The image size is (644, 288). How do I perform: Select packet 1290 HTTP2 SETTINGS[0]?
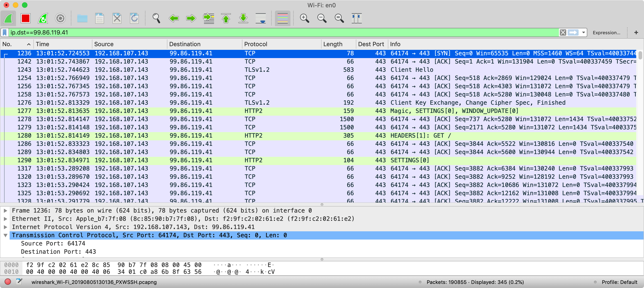(x=319, y=160)
